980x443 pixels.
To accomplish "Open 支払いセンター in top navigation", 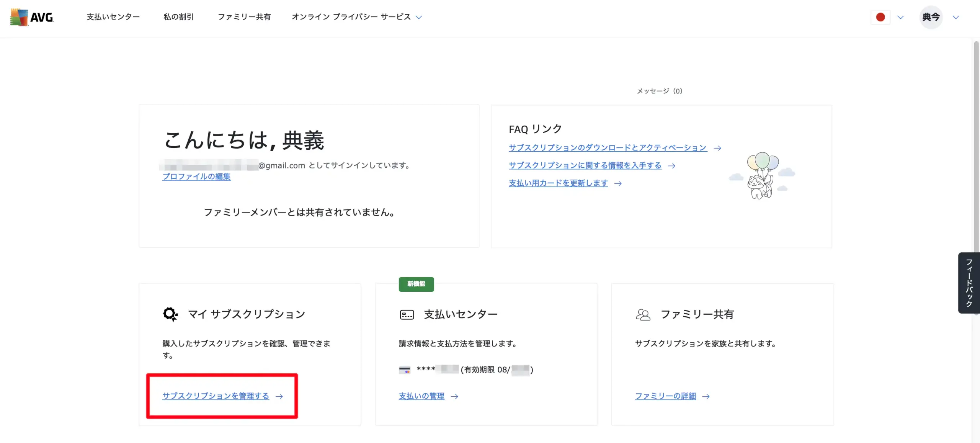I will click(113, 17).
